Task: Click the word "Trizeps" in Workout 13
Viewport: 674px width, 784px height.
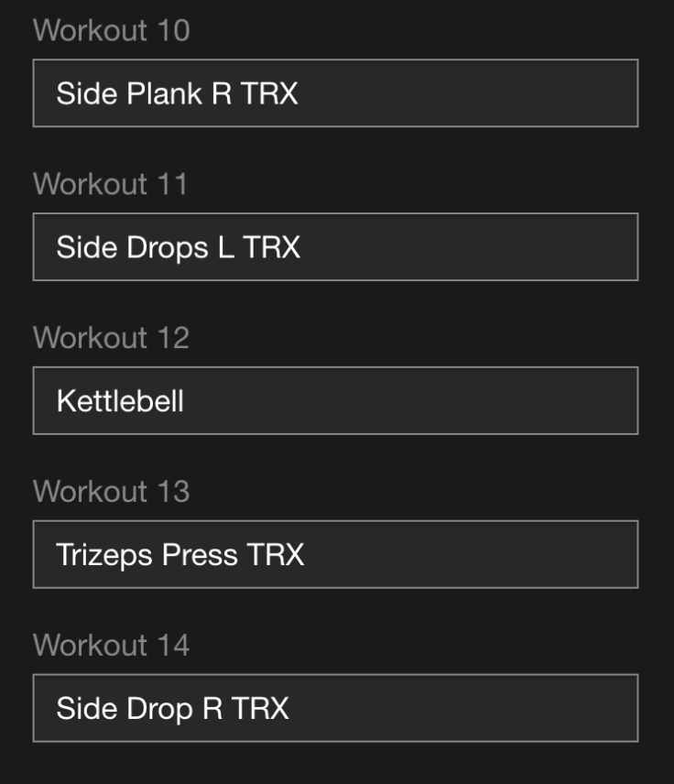Action: (104, 556)
